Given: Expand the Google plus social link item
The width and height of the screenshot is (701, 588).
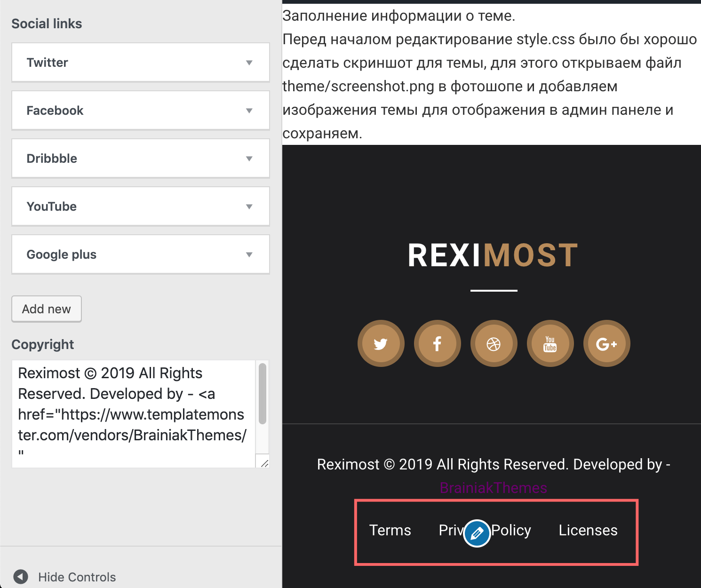Looking at the screenshot, I should click(141, 254).
